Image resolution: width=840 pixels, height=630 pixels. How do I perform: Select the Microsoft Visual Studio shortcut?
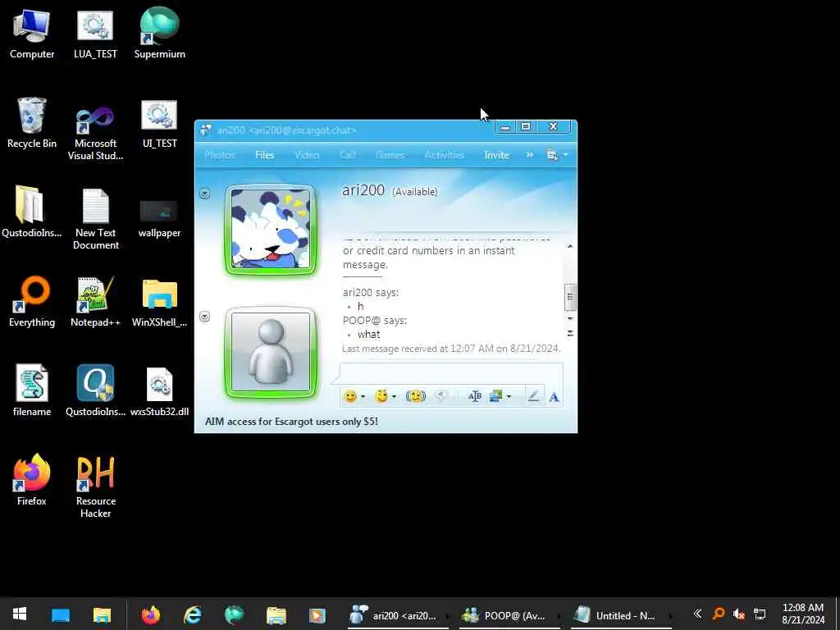(x=95, y=134)
